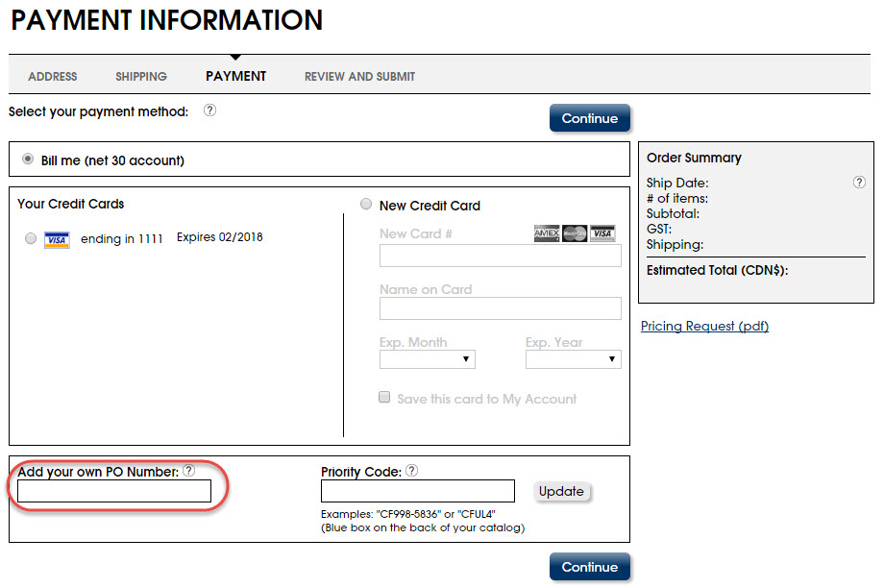Click the AMEX card logo
The width and height of the screenshot is (884, 588).
click(x=546, y=233)
